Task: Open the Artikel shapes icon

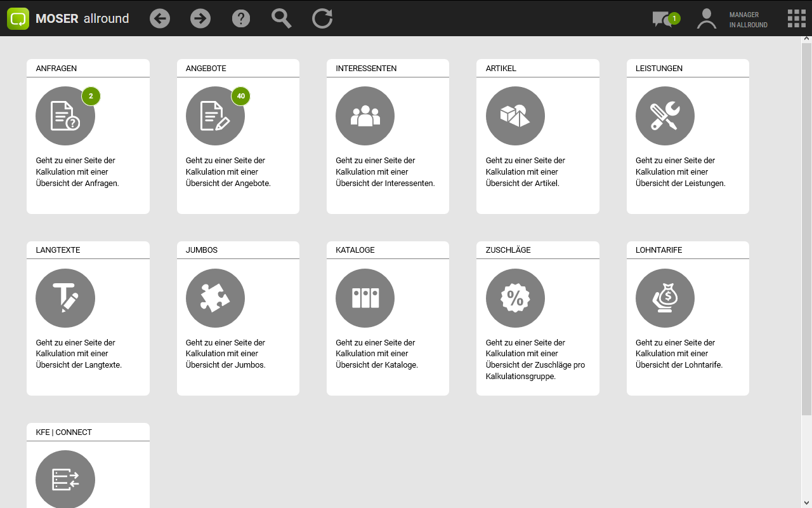Action: (515, 116)
